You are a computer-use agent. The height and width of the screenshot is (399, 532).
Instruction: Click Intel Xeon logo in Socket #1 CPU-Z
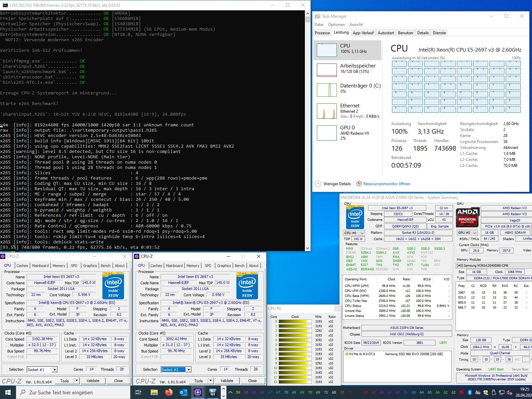pos(113,286)
